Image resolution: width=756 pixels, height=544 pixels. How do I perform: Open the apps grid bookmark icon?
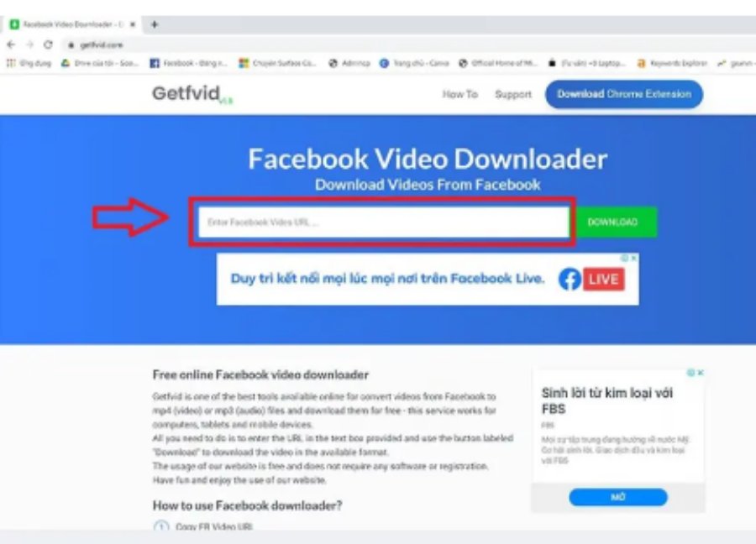(x=11, y=63)
